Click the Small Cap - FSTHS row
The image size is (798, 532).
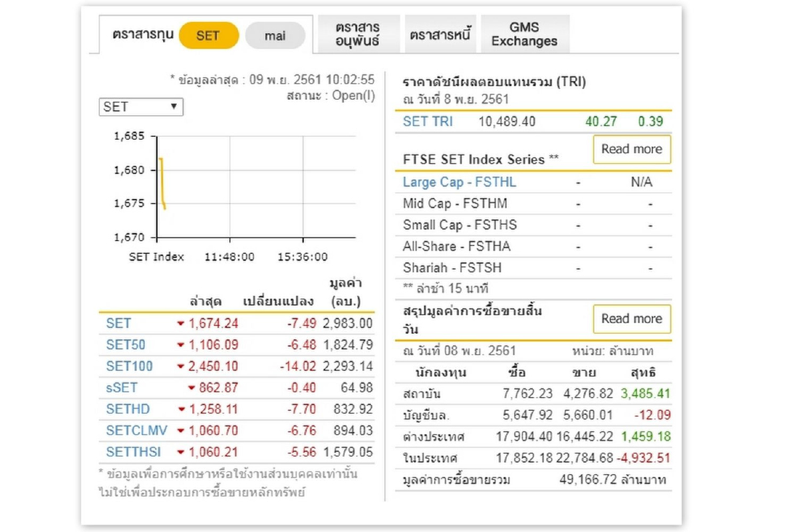click(533, 225)
